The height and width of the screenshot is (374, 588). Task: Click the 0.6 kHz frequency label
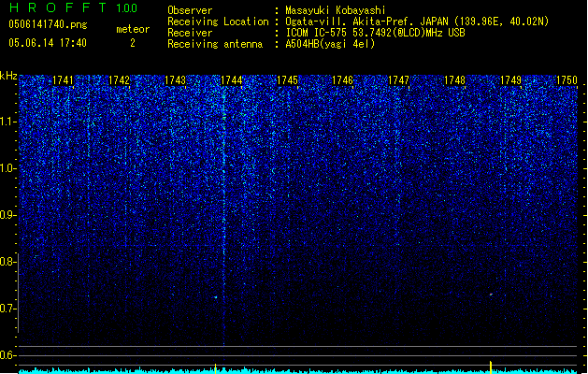(7, 355)
